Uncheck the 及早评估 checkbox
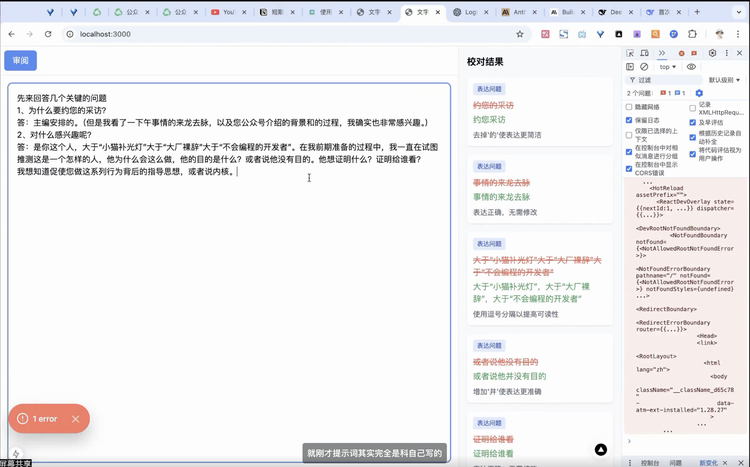The width and height of the screenshot is (750, 467). click(x=692, y=120)
